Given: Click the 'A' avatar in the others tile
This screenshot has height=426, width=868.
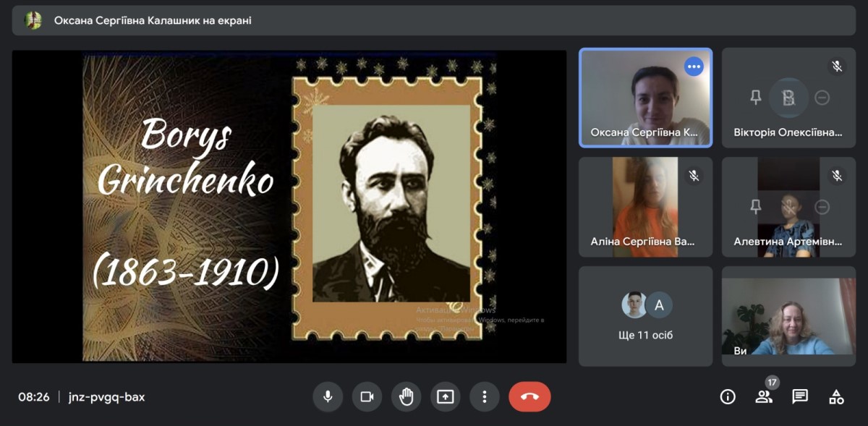Looking at the screenshot, I should 659,305.
